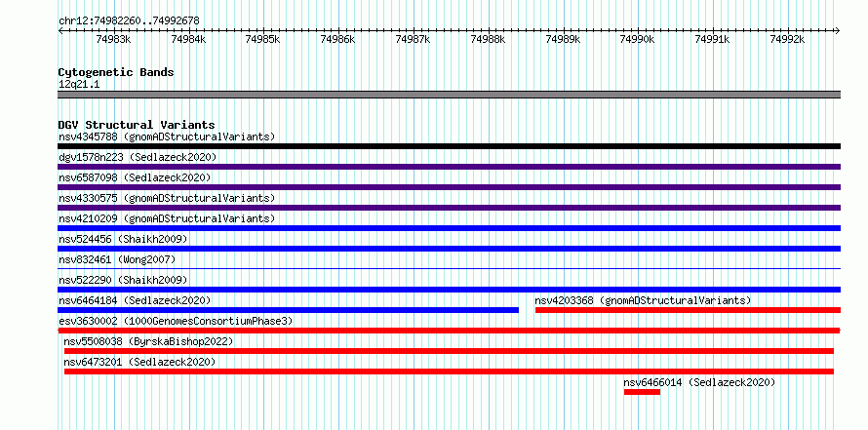Image resolution: width=868 pixels, height=430 pixels.
Task: Open nsv4330575 (gnomADStructuralVariants) label
Action: coord(167,198)
